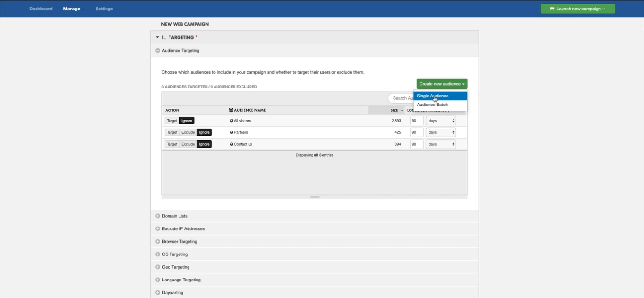Screen dimensions: 644x298
Task: Open days unit dropdown for All visitors
Action: pyautogui.click(x=440, y=121)
